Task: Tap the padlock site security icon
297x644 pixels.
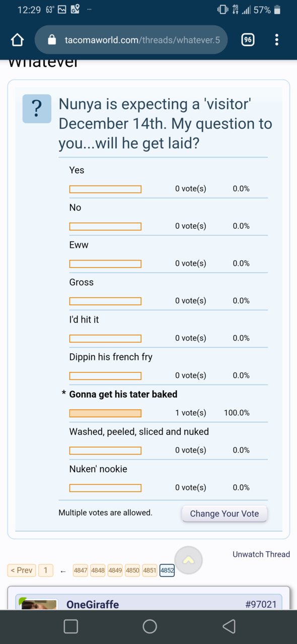Action: tap(52, 40)
